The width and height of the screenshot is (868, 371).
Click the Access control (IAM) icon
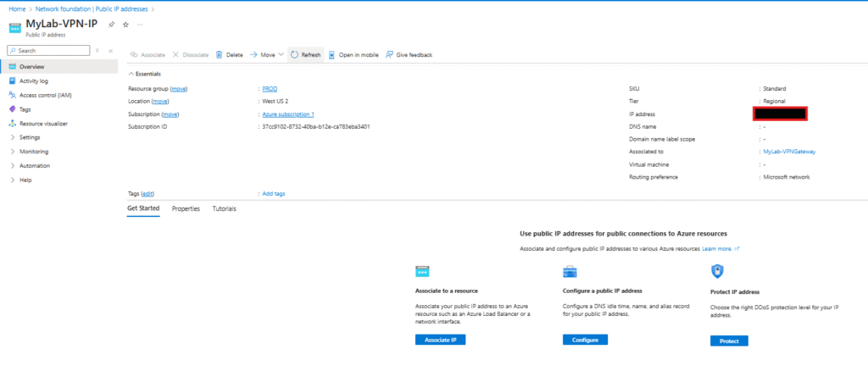pos(12,95)
